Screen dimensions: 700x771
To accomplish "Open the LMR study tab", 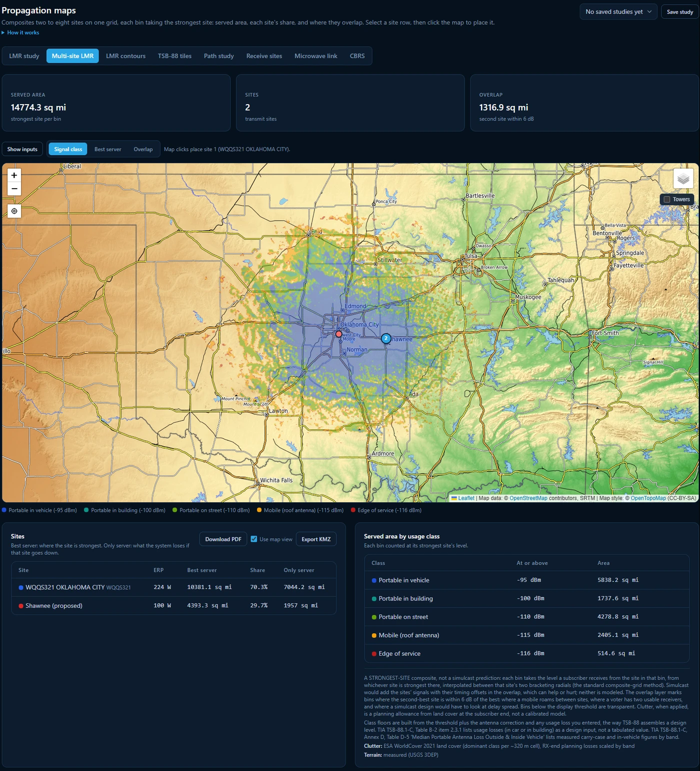I will pos(24,56).
